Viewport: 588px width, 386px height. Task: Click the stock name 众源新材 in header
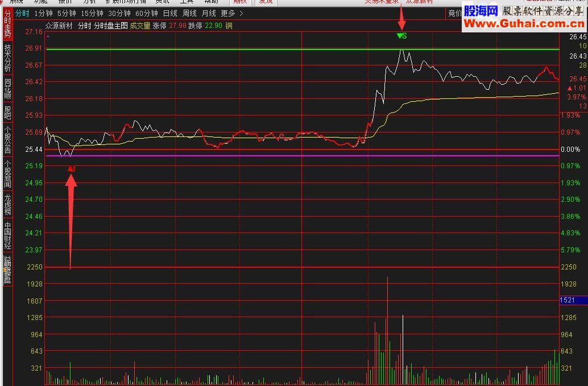(59, 26)
